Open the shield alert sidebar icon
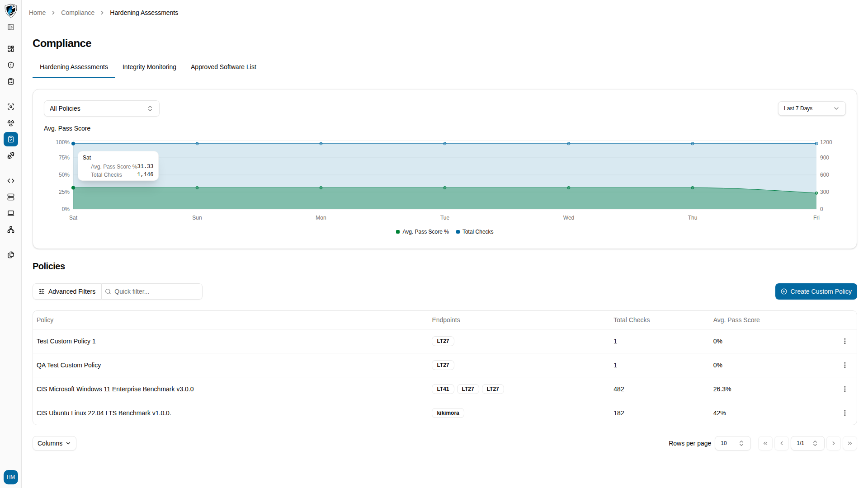This screenshot has height=488, width=868. [x=11, y=65]
